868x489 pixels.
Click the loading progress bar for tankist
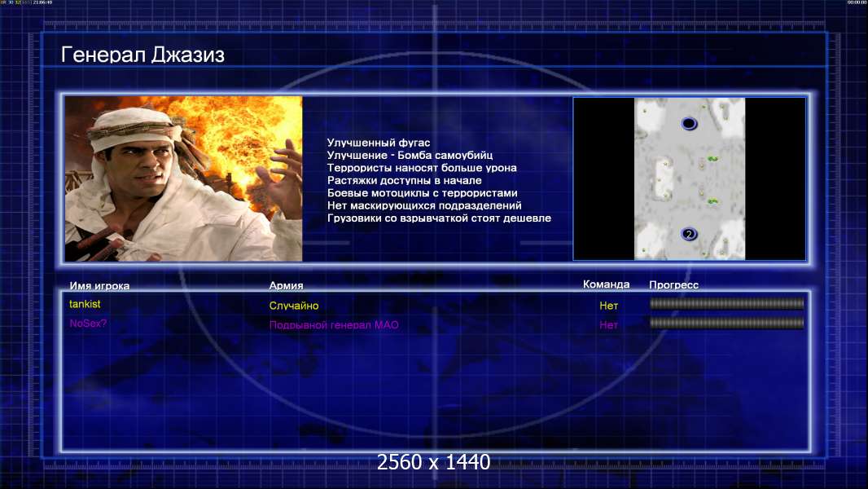[x=727, y=303]
